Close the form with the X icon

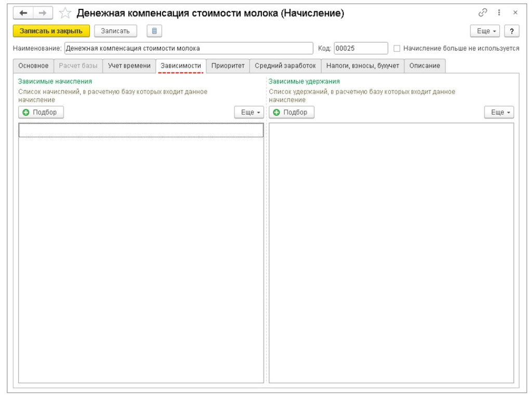(515, 12)
